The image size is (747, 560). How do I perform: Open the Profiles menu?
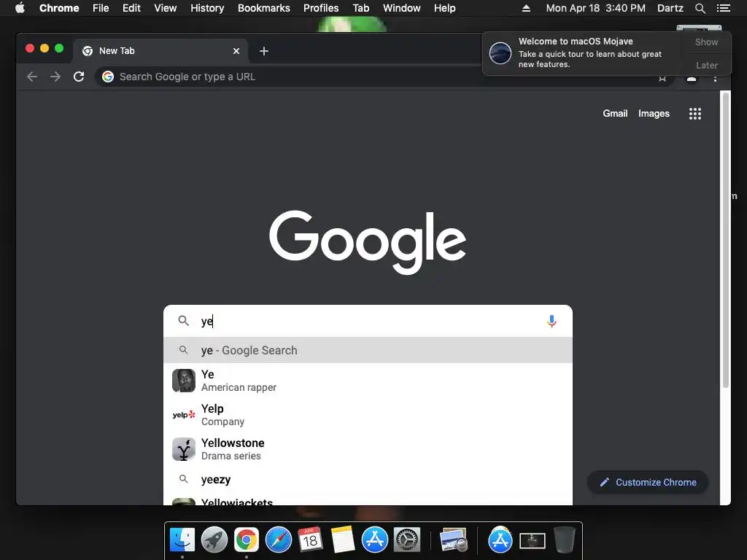tap(321, 8)
